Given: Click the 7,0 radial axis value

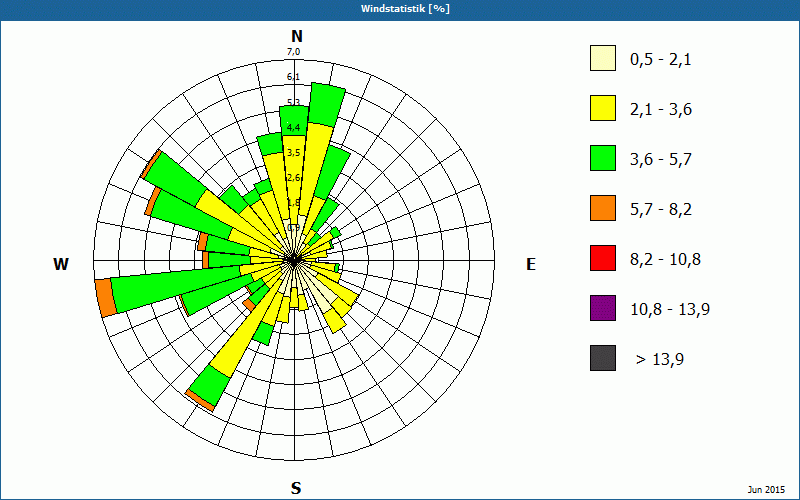Looking at the screenshot, I should [x=293, y=52].
